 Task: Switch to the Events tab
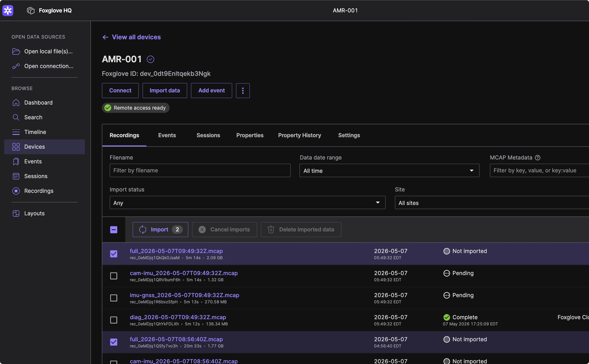pyautogui.click(x=167, y=135)
